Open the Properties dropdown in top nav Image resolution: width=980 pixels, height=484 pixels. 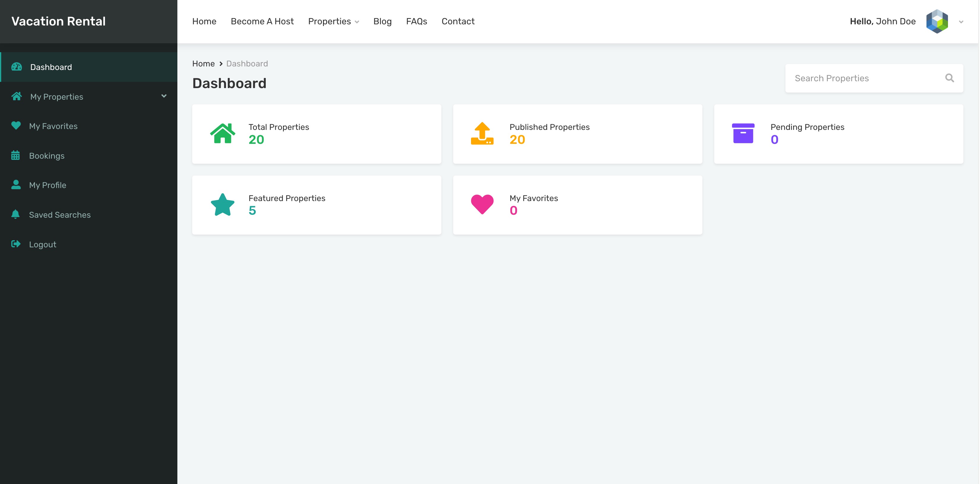tap(333, 21)
